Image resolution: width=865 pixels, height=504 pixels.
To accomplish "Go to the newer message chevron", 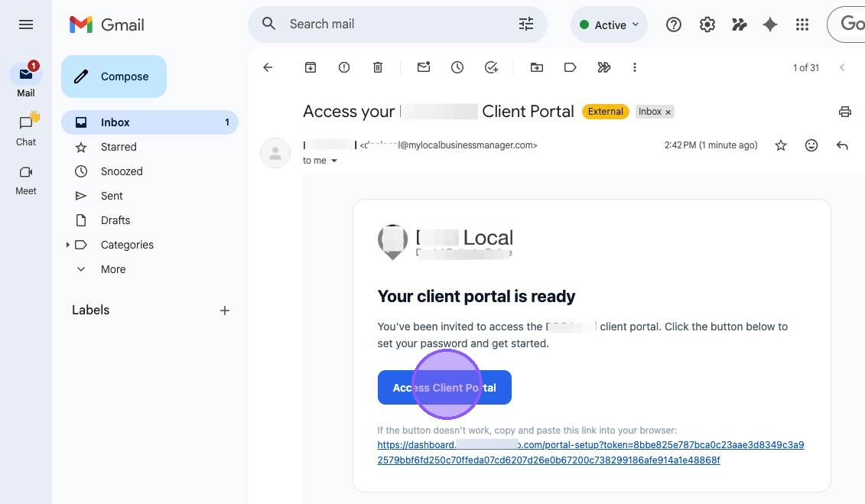I will 842,67.
